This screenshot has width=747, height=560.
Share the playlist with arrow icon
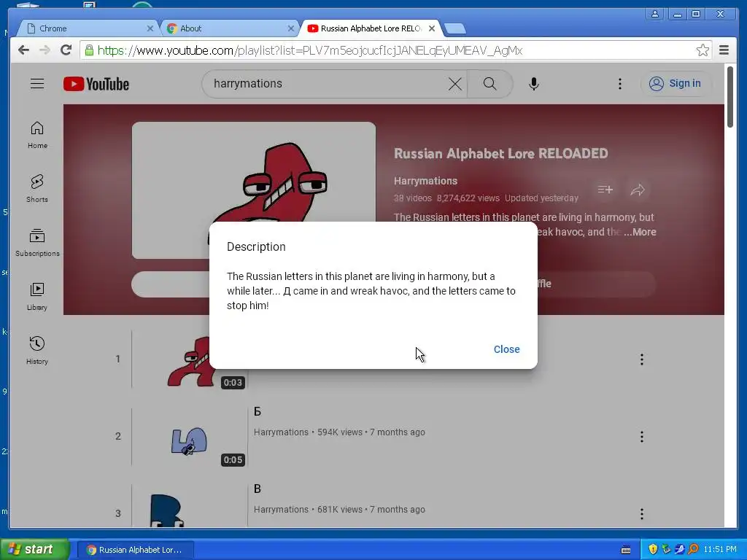point(638,190)
